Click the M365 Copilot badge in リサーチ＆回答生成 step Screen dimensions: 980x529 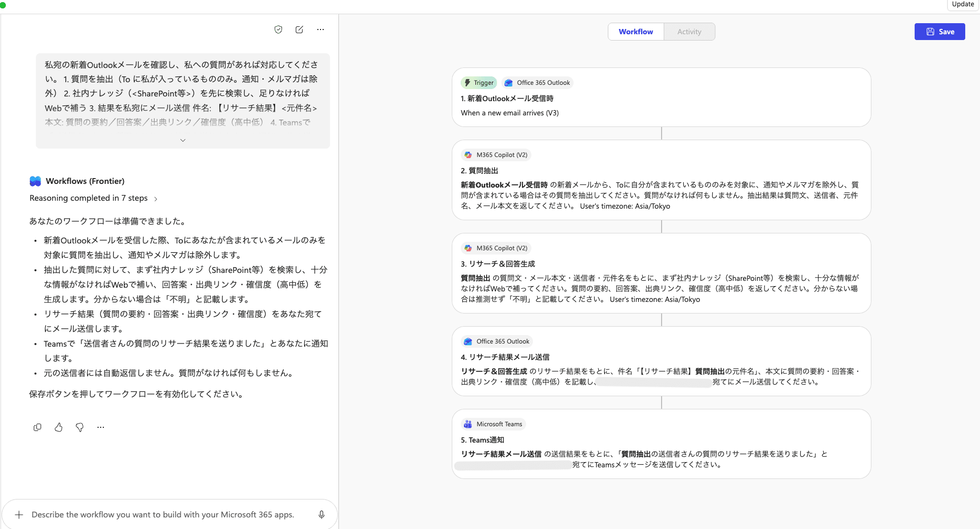click(496, 248)
